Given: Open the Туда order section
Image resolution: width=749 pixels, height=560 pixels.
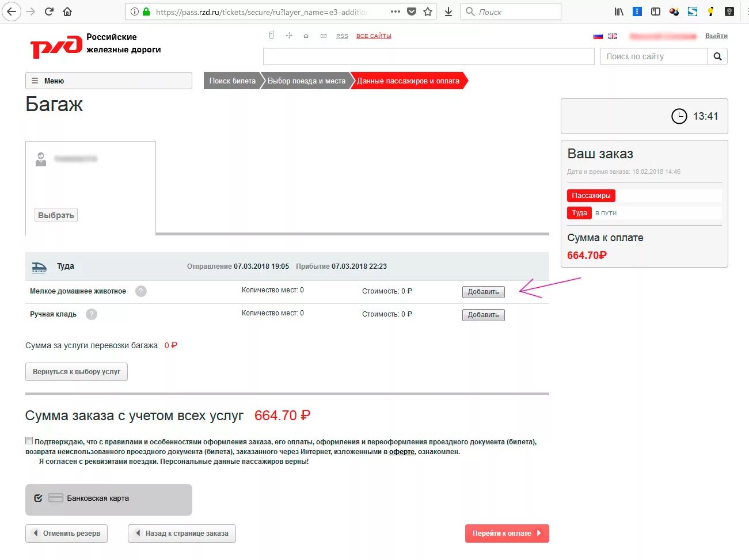Looking at the screenshot, I should (x=579, y=213).
